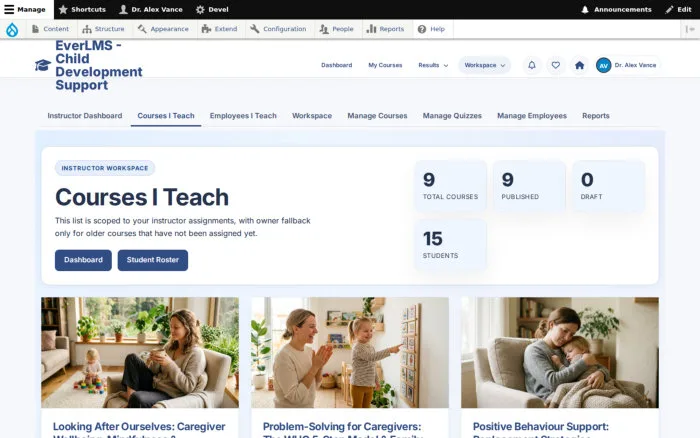The image size is (700, 438).
Task: Switch to Employees I Teach tab
Action: (243, 116)
